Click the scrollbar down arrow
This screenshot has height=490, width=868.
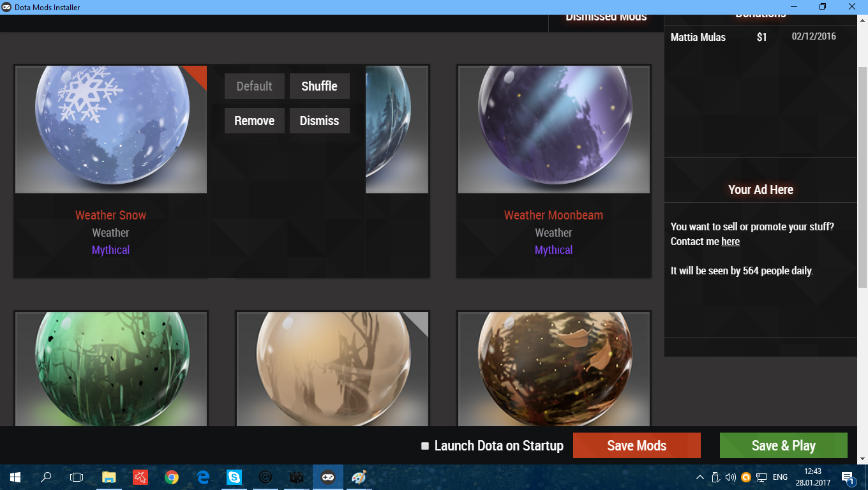(x=862, y=458)
